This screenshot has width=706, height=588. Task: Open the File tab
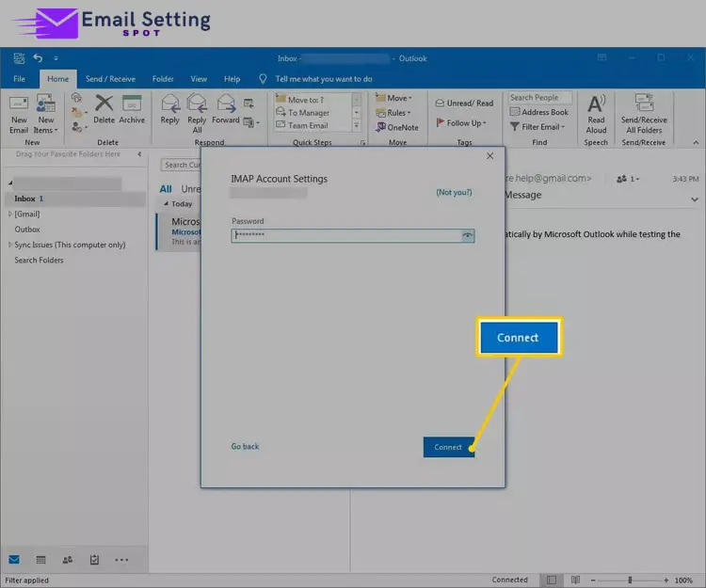20,79
